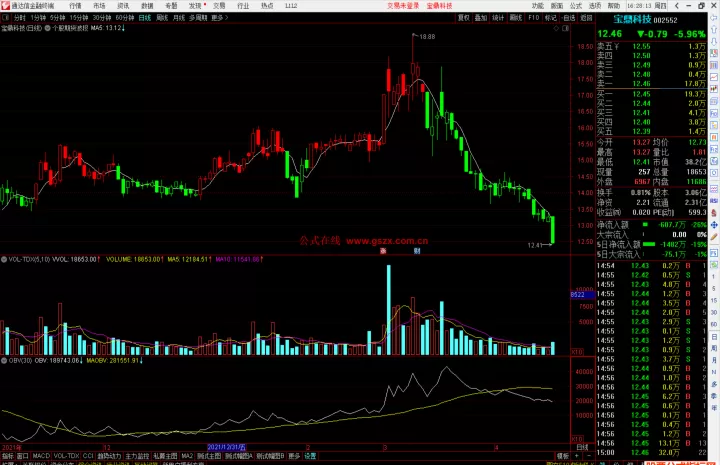This screenshot has height=465, width=720.
Task: Open the F10 company info button
Action: [534, 17]
